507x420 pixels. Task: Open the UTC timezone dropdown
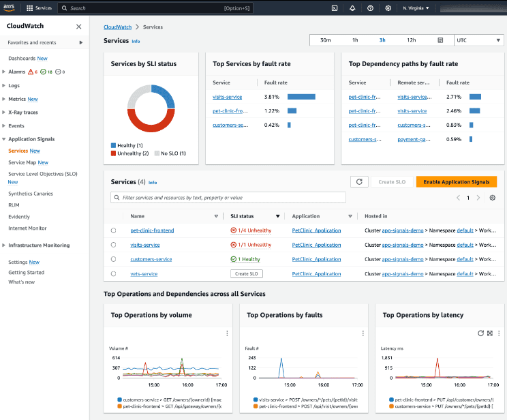(x=479, y=40)
